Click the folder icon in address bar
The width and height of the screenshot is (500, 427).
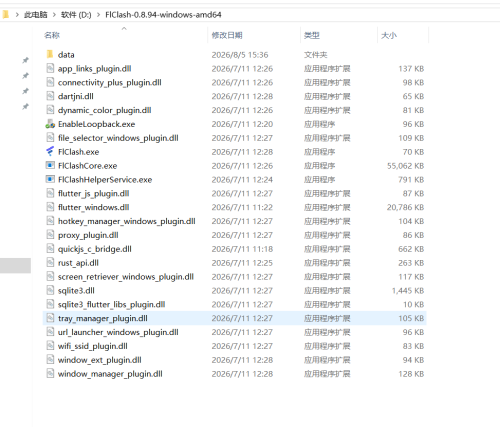[6, 15]
